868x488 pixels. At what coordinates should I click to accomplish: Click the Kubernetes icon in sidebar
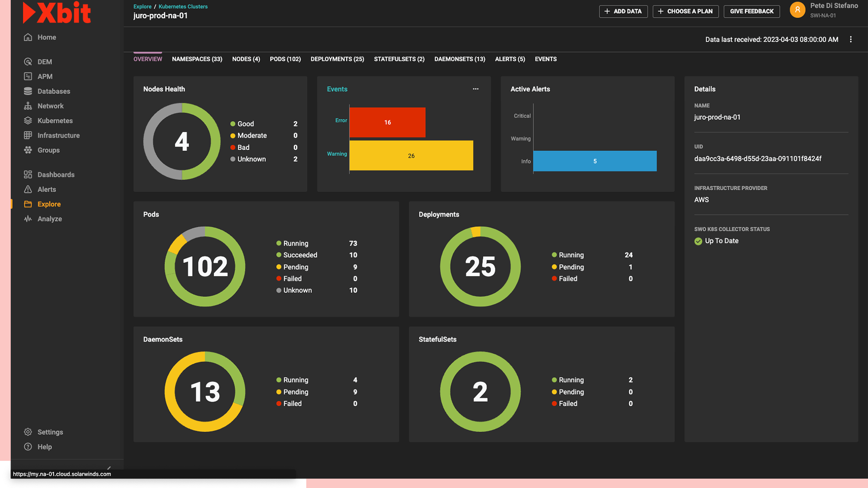(28, 120)
